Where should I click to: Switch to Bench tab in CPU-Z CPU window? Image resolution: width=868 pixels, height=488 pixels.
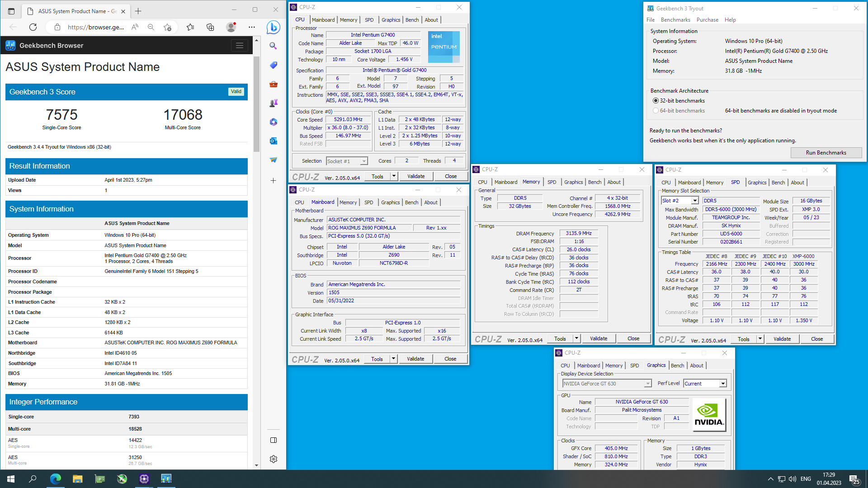click(x=412, y=20)
